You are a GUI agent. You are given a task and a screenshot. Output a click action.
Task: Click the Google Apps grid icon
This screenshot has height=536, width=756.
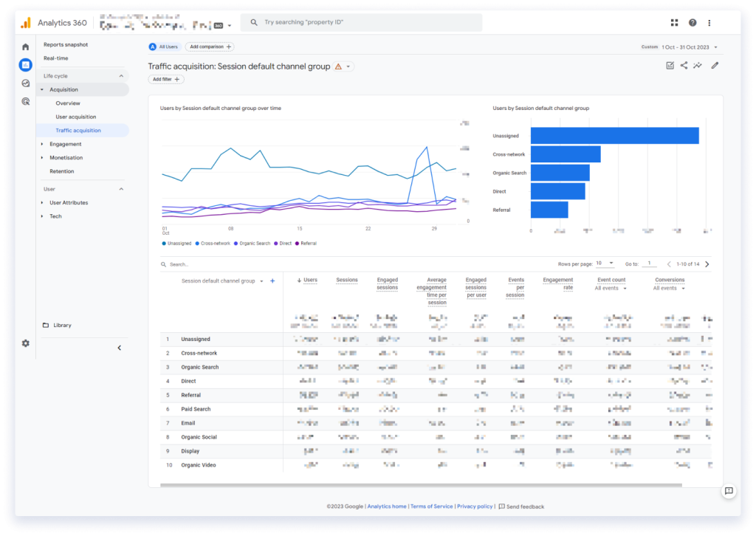pyautogui.click(x=674, y=22)
